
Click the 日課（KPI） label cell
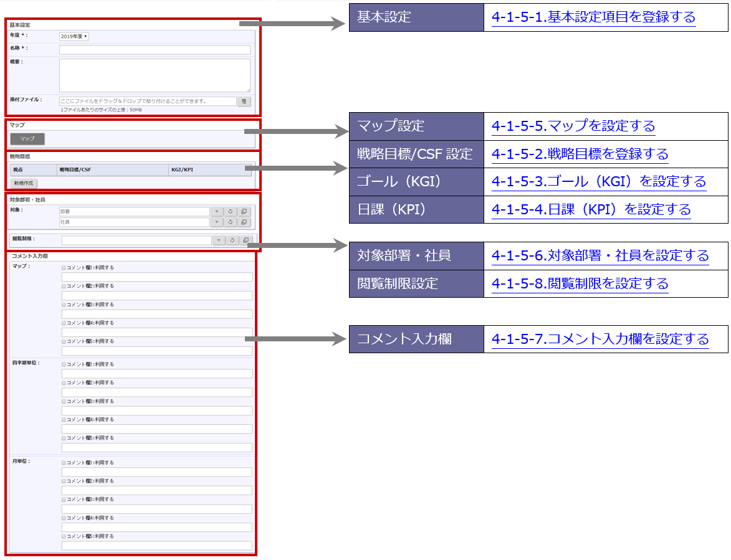tap(416, 210)
